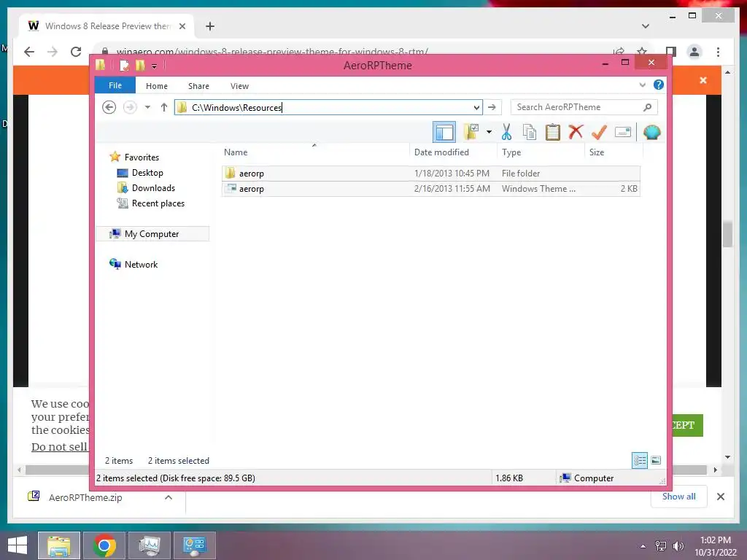The image size is (747, 560).
Task: Open Windows Start button
Action: 18,545
